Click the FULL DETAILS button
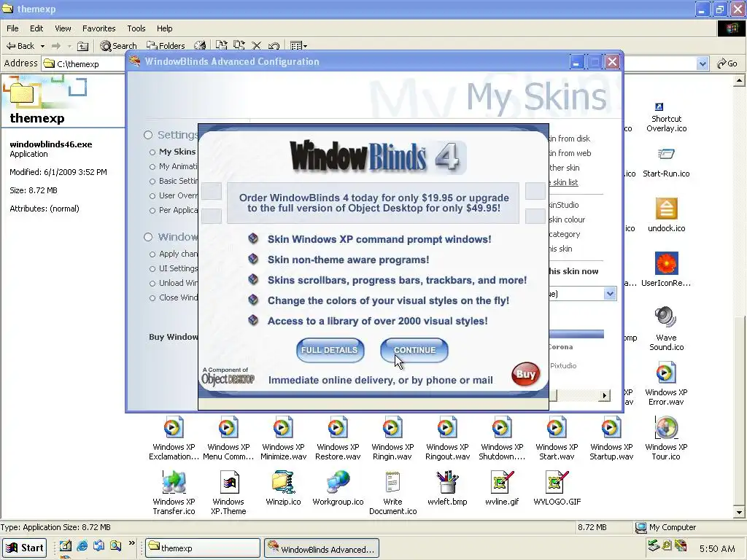The height and width of the screenshot is (560, 747). click(x=330, y=350)
